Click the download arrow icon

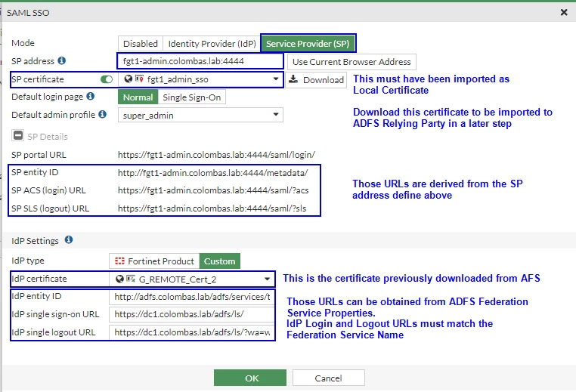coord(293,79)
